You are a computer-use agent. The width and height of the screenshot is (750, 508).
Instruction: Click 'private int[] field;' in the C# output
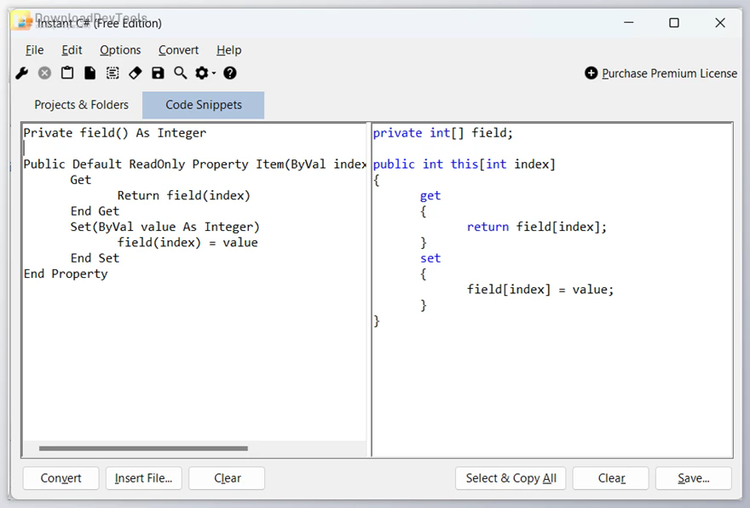[443, 133]
